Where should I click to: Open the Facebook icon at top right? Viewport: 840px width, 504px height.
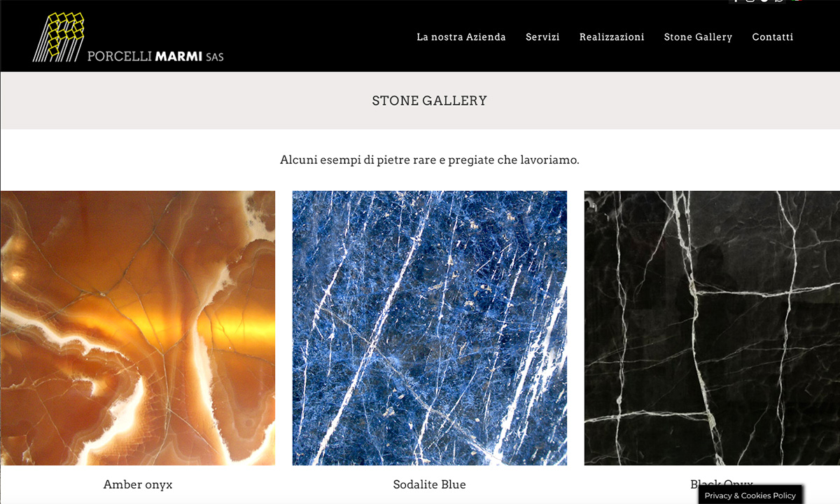(x=736, y=1)
